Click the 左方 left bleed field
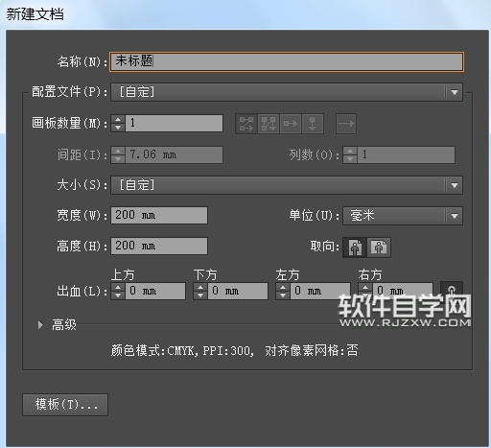491x448 pixels. click(320, 291)
